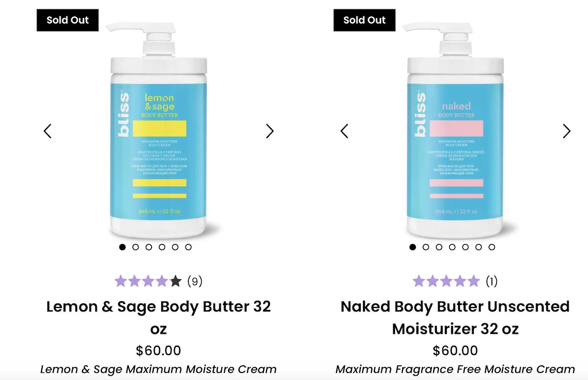The height and width of the screenshot is (380, 588).
Task: Open the (1) review count link
Action: point(492,281)
